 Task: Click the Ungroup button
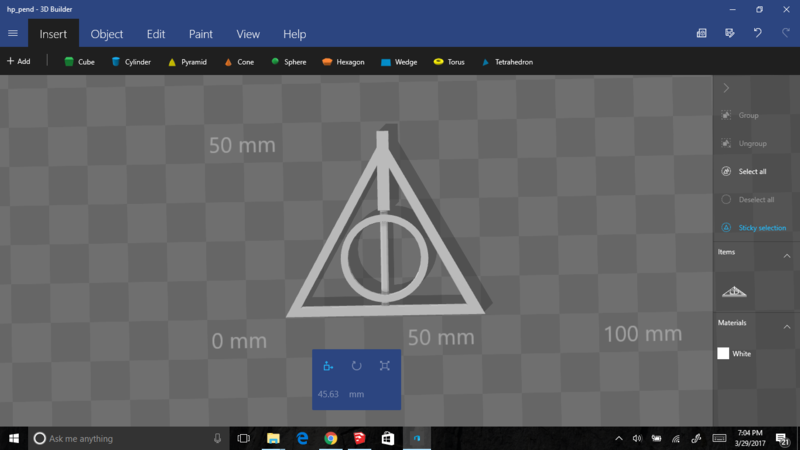click(x=744, y=143)
